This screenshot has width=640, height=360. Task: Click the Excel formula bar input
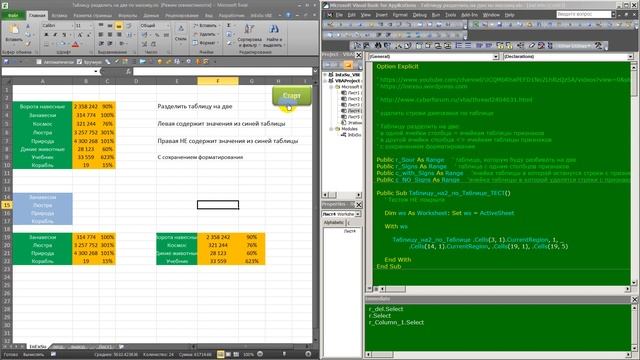coord(222,71)
